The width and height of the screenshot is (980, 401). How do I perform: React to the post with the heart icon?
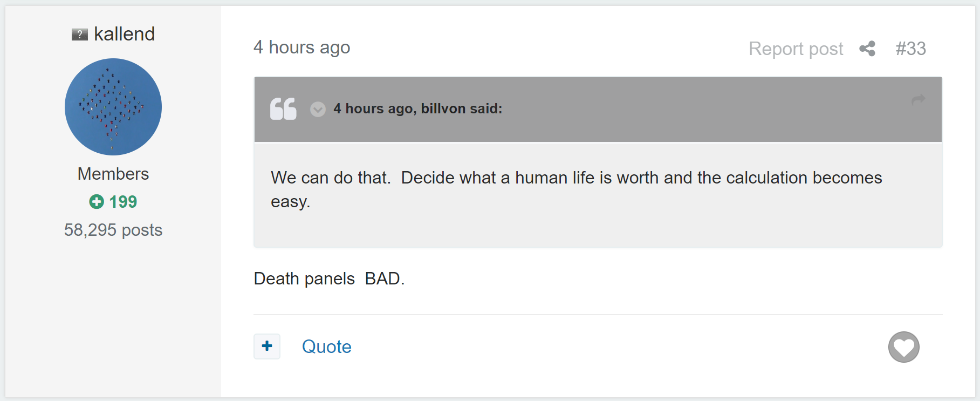click(x=904, y=347)
